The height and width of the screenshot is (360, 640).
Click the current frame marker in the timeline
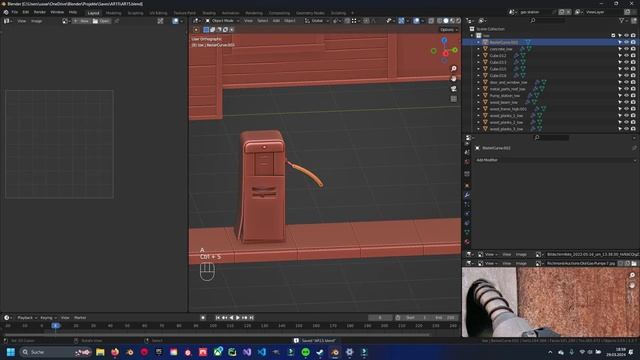click(x=56, y=326)
